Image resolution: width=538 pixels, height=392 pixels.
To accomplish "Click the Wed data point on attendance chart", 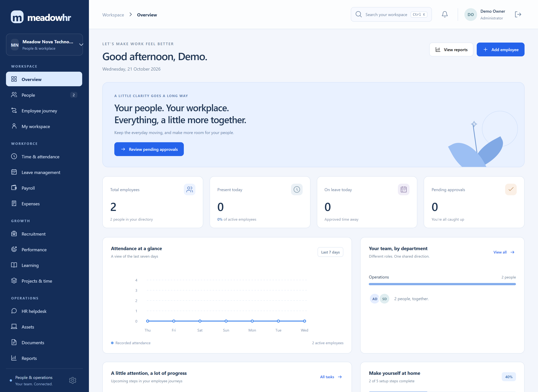I will (304, 321).
